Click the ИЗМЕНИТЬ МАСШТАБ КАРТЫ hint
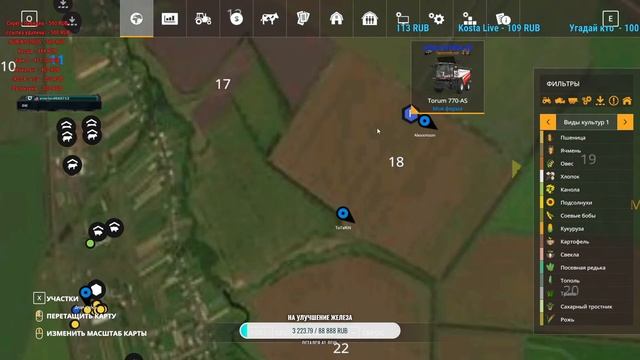Screen dimensions: 640x360 pos(96,333)
